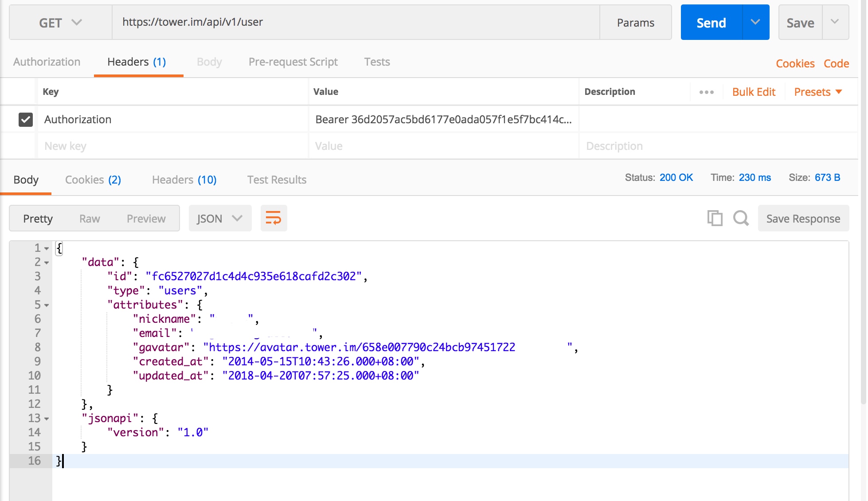
Task: Open the response Test Results tab
Action: pos(276,180)
